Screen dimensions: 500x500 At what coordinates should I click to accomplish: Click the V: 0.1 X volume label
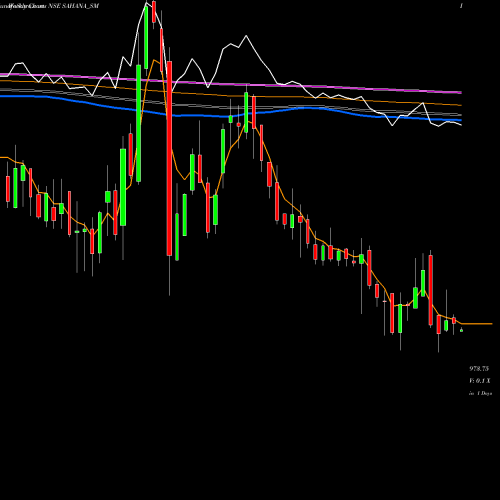(480, 381)
